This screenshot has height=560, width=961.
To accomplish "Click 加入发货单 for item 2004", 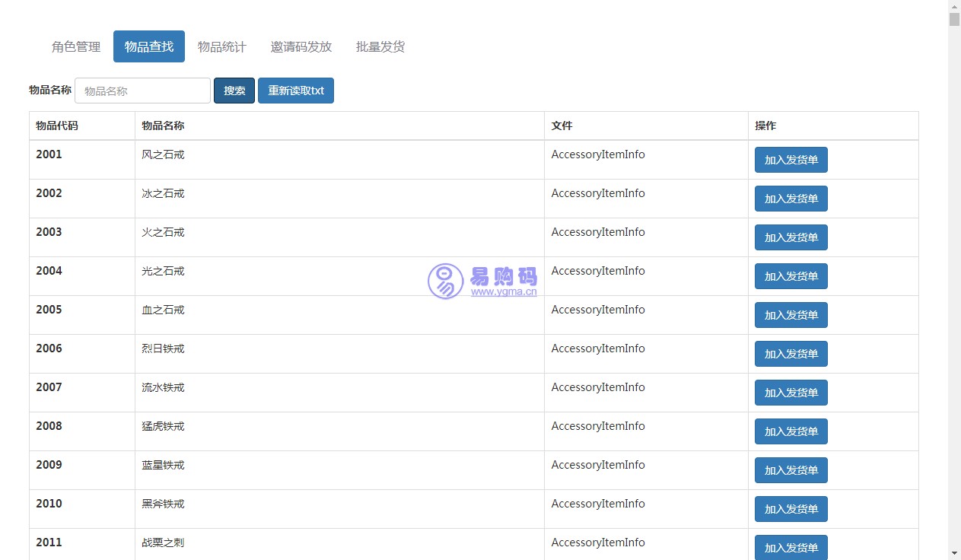I will click(791, 276).
